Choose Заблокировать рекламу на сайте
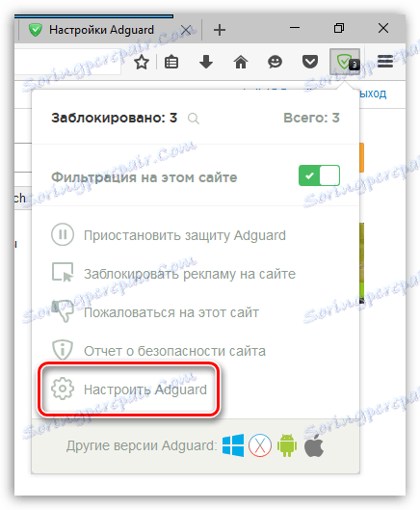This screenshot has width=420, height=510. 173,273
